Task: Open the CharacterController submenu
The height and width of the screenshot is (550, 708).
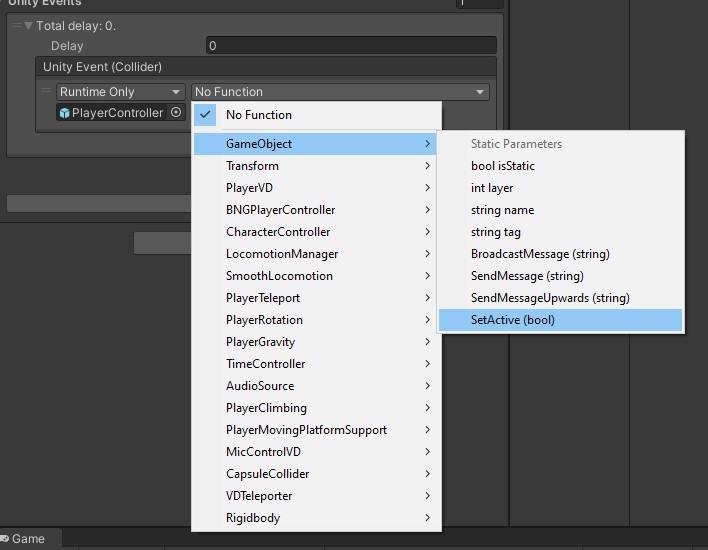Action: [x=317, y=232]
